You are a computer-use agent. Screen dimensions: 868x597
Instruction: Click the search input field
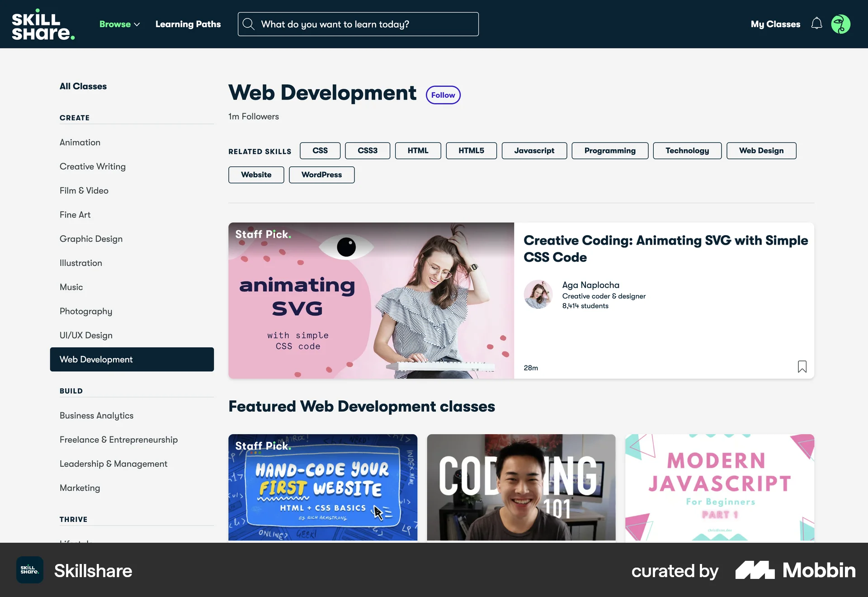358,24
